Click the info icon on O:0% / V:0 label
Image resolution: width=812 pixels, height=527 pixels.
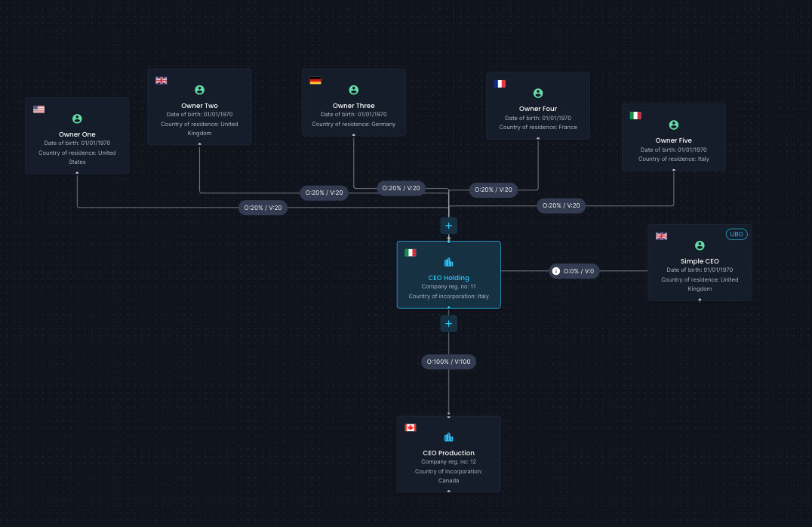point(555,271)
